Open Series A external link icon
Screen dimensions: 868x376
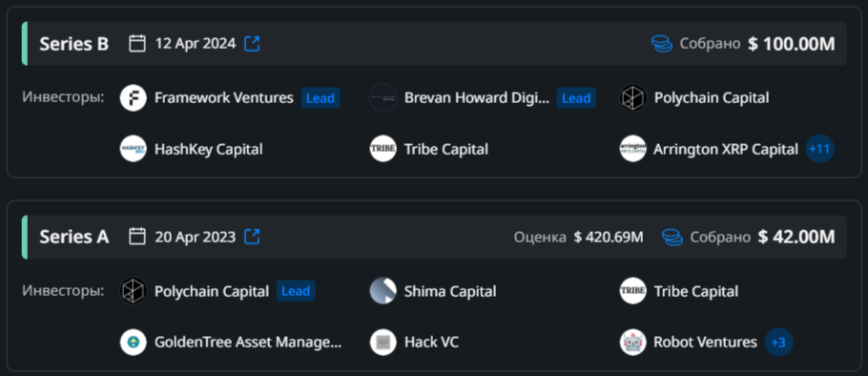click(x=253, y=237)
